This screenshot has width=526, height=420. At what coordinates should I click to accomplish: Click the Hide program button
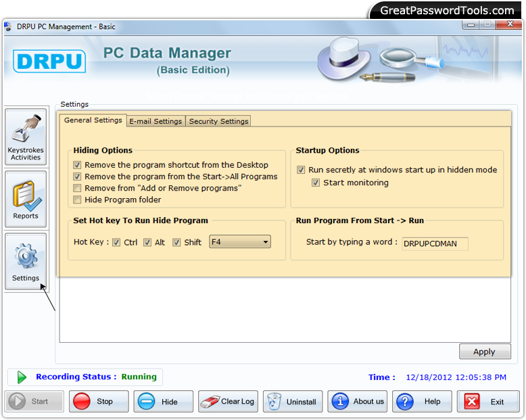[164, 401]
